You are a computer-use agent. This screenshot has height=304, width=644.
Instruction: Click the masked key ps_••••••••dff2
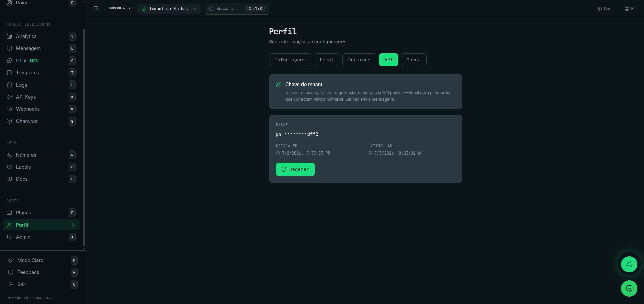pyautogui.click(x=297, y=134)
